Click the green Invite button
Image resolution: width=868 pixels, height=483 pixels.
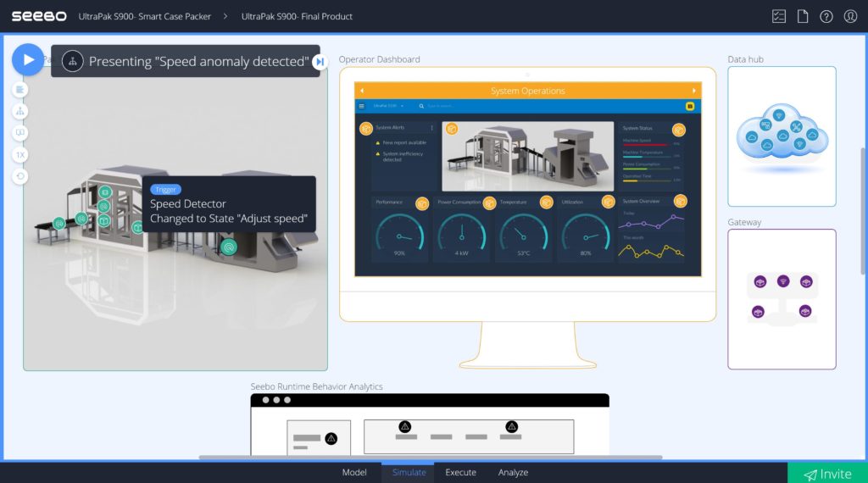827,474
